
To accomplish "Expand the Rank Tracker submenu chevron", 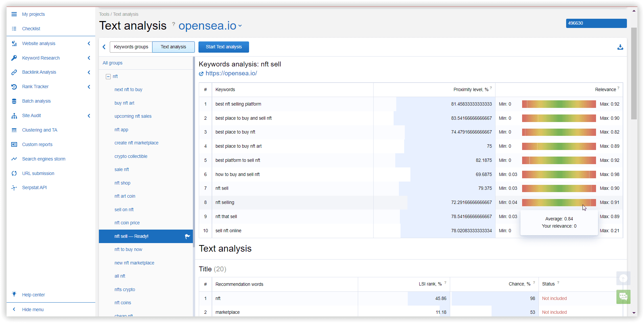I will [x=89, y=87].
